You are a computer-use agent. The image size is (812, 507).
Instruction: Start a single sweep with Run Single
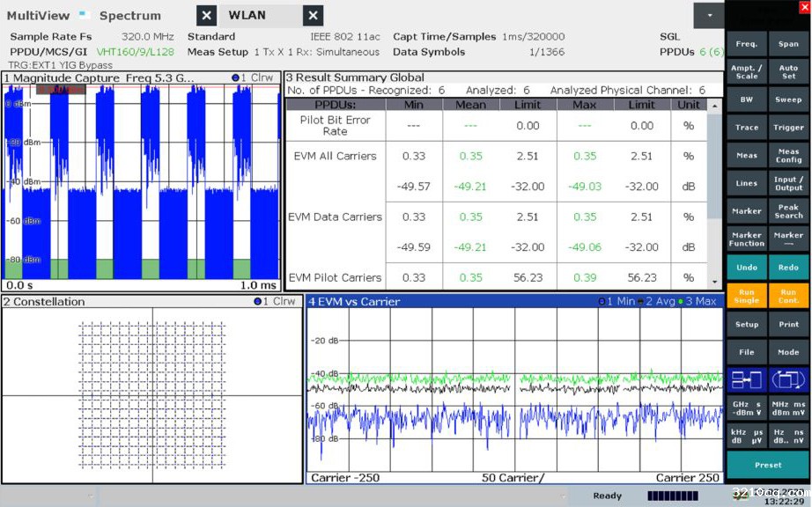pos(746,296)
